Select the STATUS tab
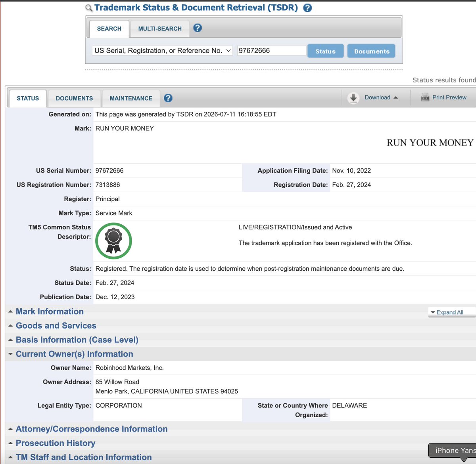The height and width of the screenshot is (464, 476). (28, 98)
